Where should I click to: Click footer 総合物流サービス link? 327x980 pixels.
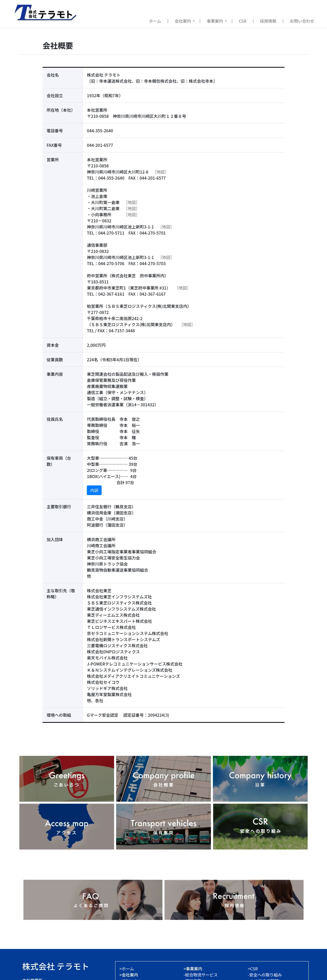(x=200, y=975)
